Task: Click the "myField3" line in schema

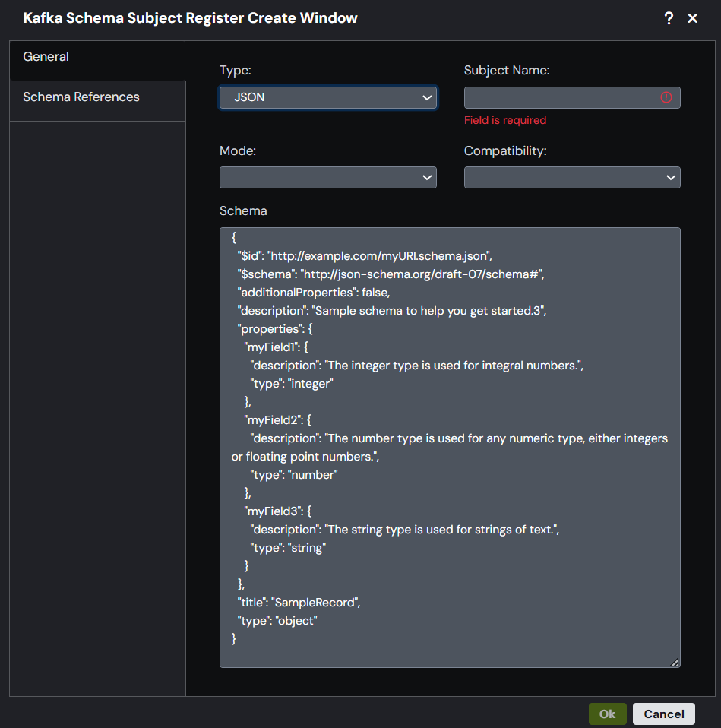Action: coord(277,511)
